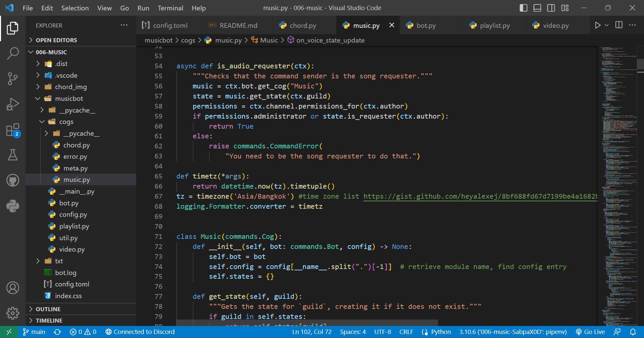Select the Testing flask icon
This screenshot has height=338, width=644.
(12, 155)
